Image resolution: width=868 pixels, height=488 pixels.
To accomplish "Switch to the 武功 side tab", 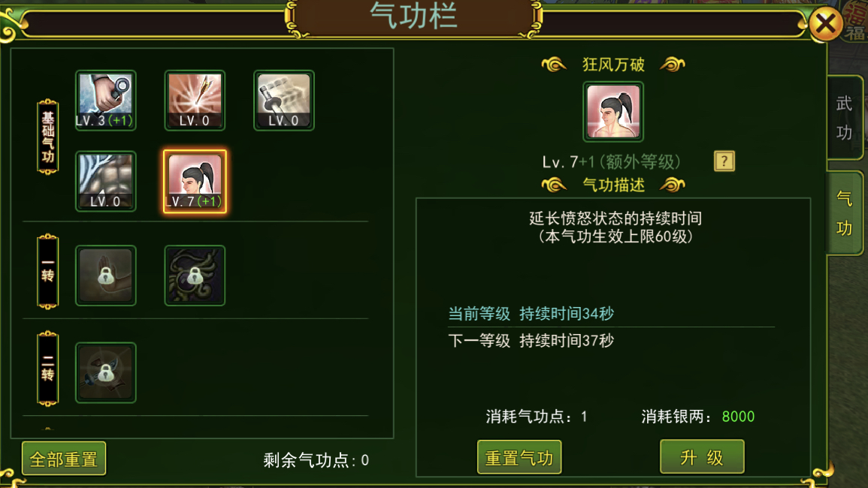I will click(x=845, y=118).
